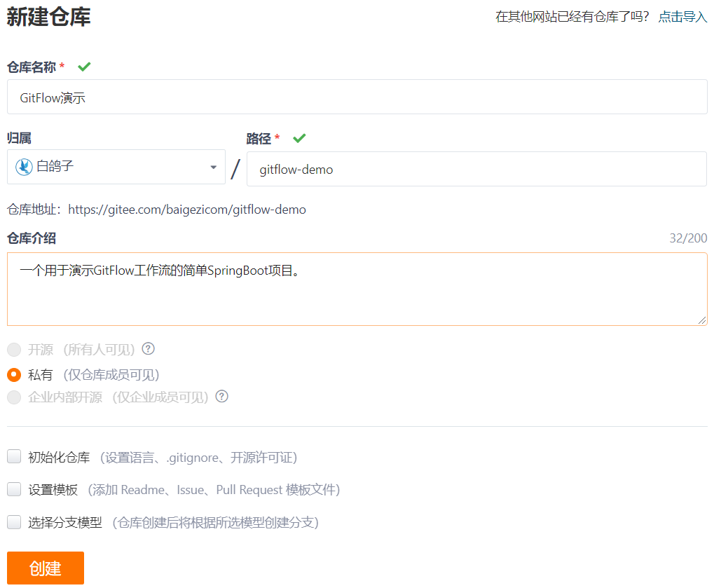Click into the 仓库介绍 description textarea
Screen dimensions: 714x588
357,289
